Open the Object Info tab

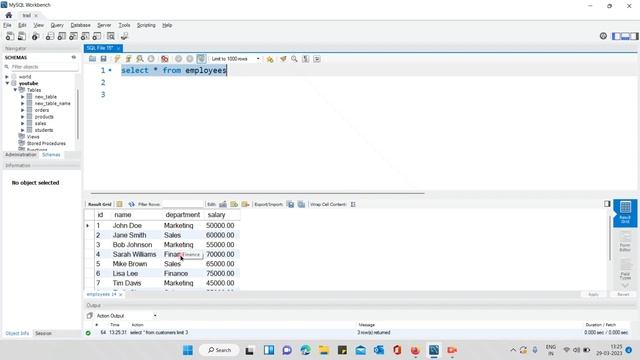[17, 333]
